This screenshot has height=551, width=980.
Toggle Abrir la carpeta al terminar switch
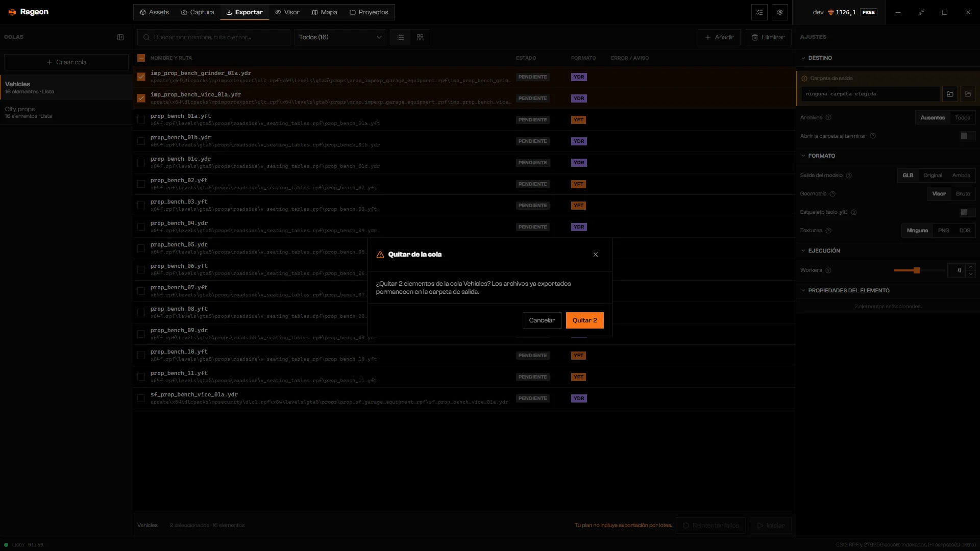coord(967,136)
